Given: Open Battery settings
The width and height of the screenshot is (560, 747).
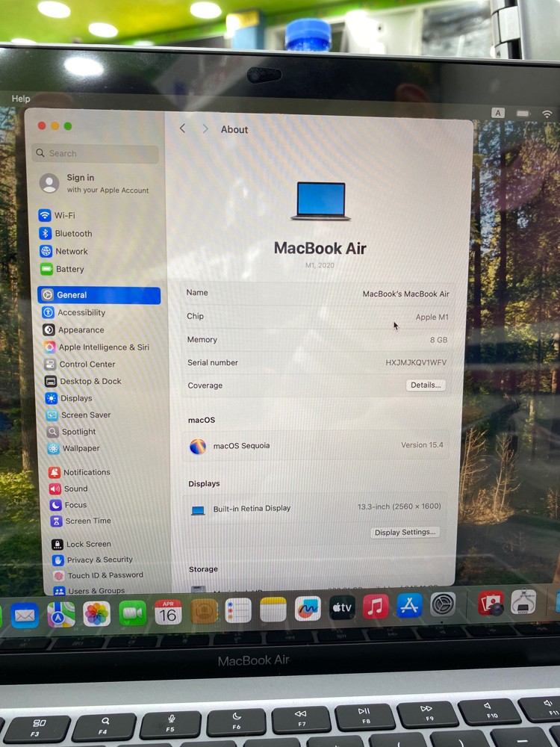Looking at the screenshot, I should pyautogui.click(x=63, y=269).
